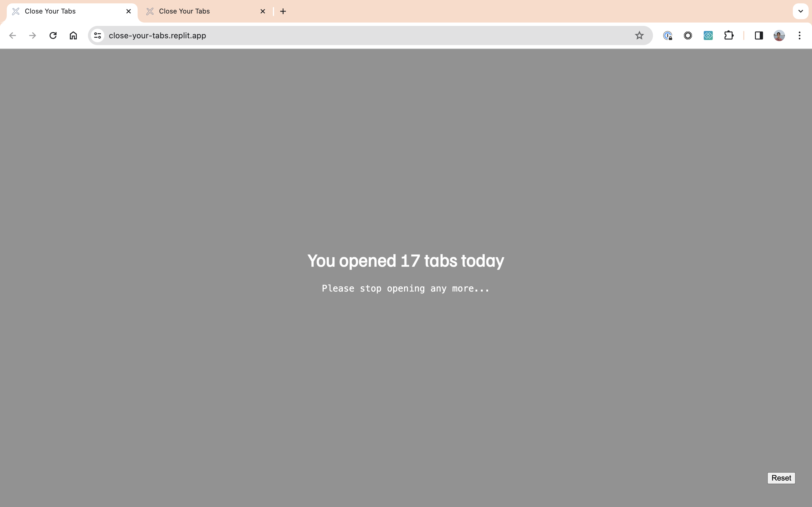Click the black sunburst extension icon
812x507 pixels.
coord(688,35)
